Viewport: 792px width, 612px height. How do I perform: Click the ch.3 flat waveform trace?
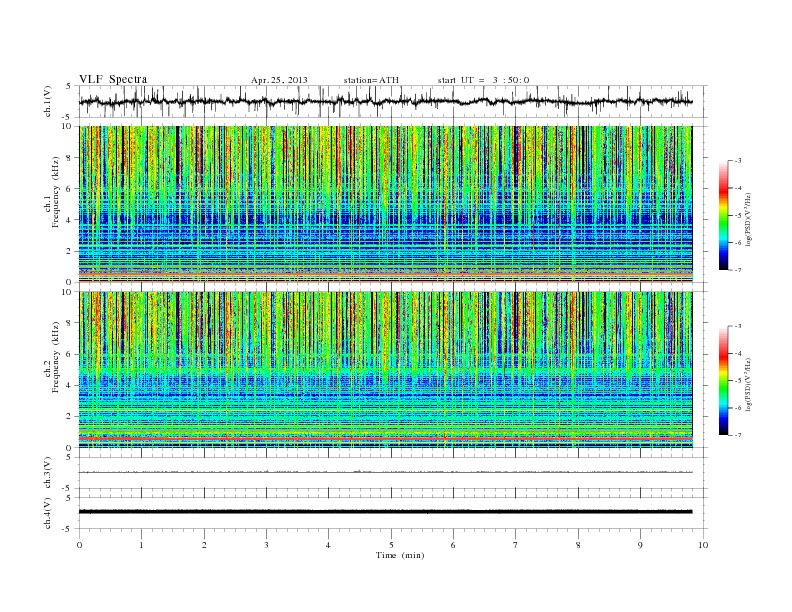point(385,472)
